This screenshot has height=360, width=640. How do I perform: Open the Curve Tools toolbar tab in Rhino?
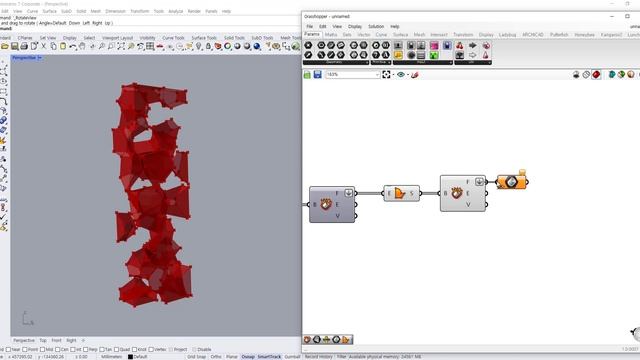point(173,38)
